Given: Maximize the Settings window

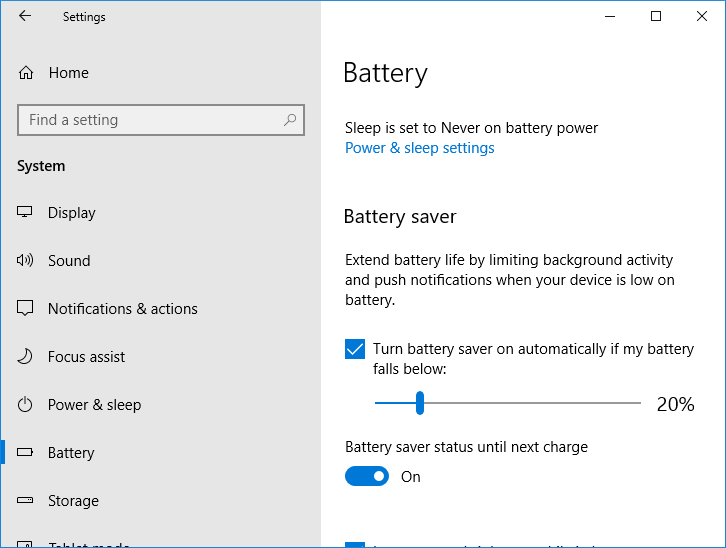Looking at the screenshot, I should point(656,16).
